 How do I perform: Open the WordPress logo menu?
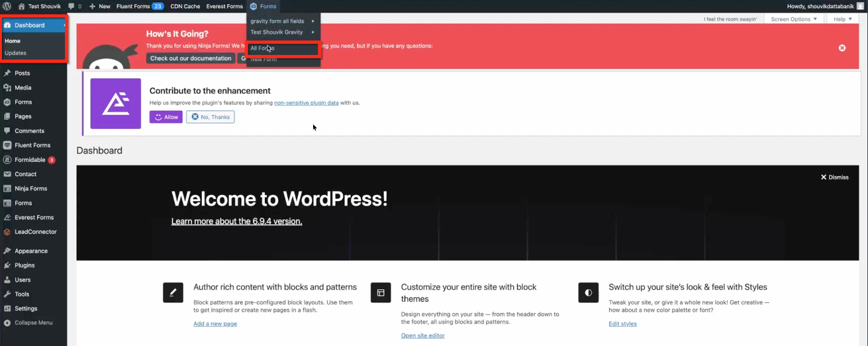7,6
